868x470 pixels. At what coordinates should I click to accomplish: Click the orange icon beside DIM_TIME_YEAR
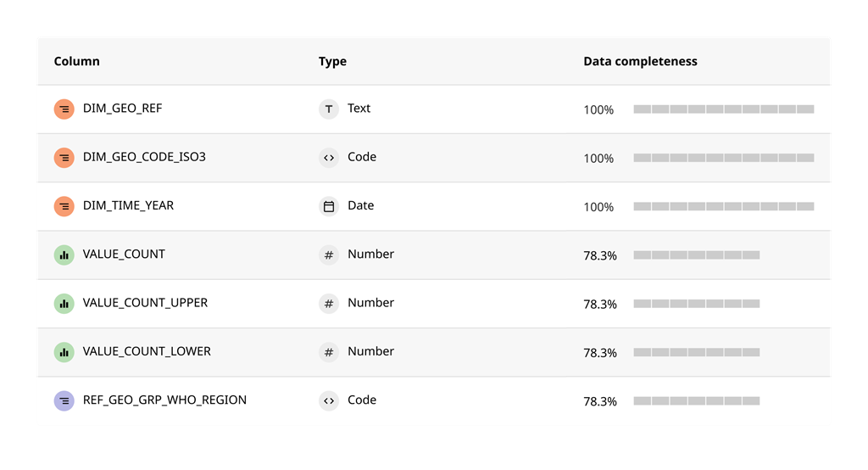pyautogui.click(x=64, y=206)
